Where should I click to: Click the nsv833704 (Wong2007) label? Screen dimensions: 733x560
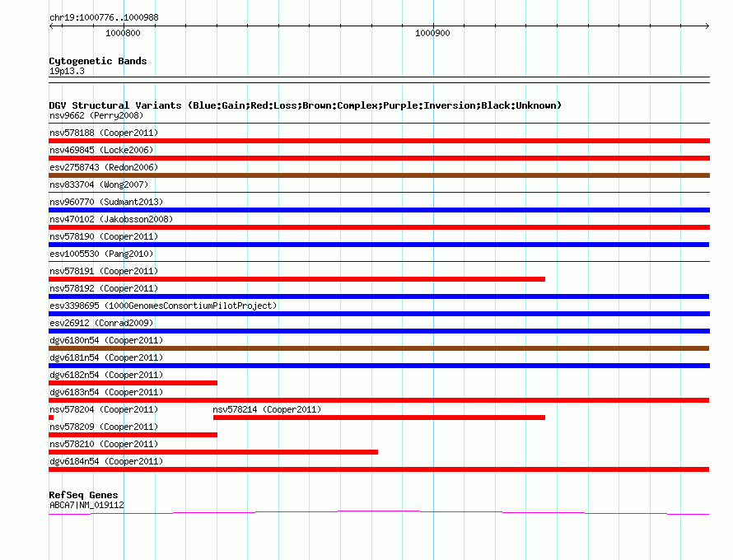click(x=99, y=184)
